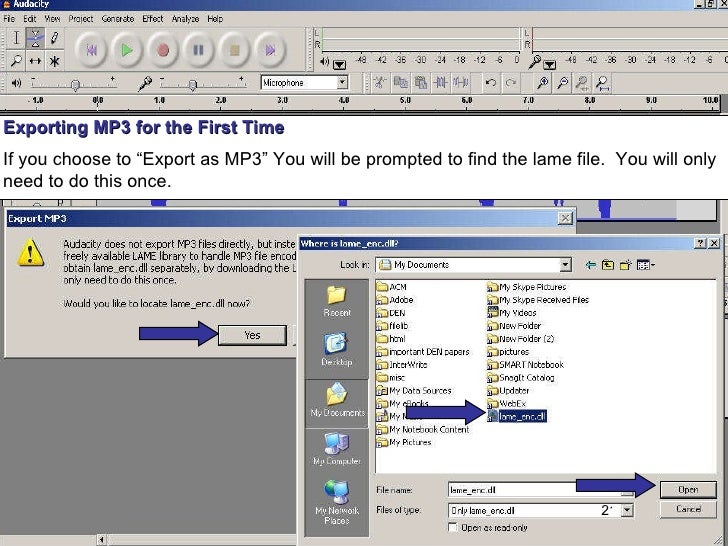Open the Effect menu
The image size is (728, 546).
(x=152, y=19)
